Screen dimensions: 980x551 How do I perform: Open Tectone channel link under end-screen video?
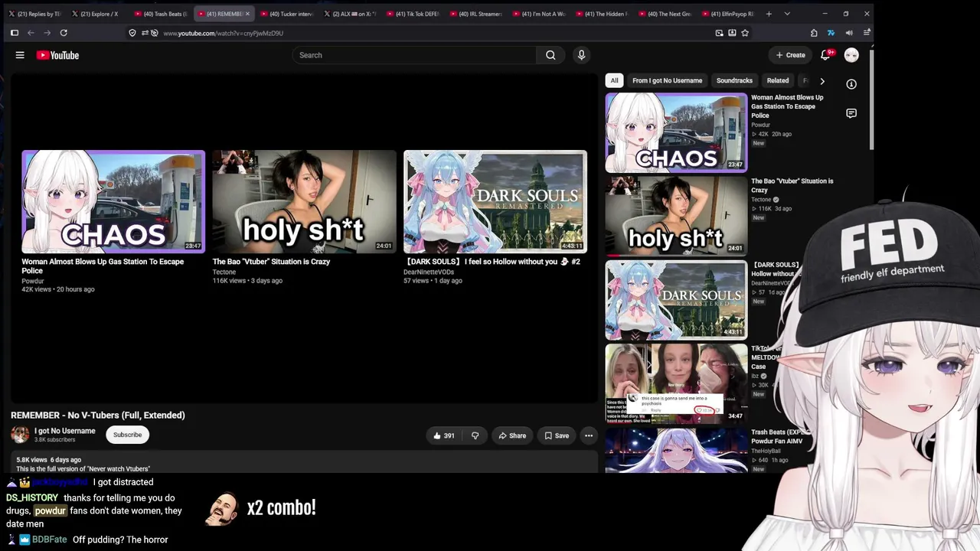tap(224, 272)
